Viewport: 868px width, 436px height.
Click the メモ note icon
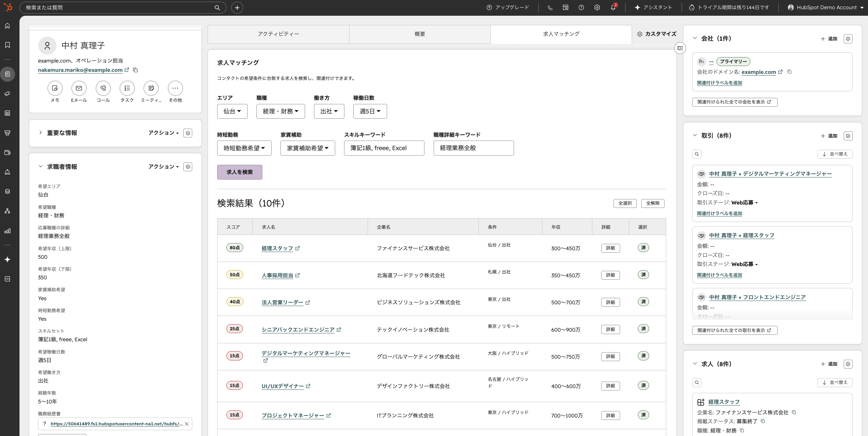pyautogui.click(x=55, y=88)
